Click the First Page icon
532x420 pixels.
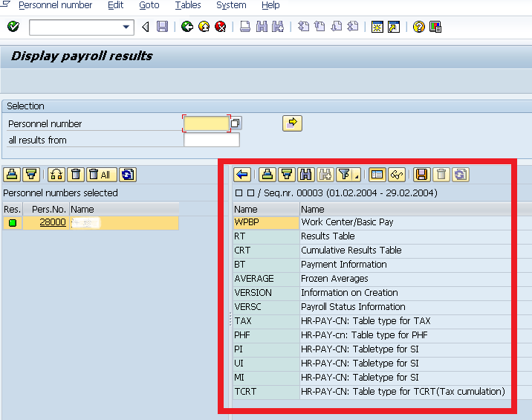303,27
